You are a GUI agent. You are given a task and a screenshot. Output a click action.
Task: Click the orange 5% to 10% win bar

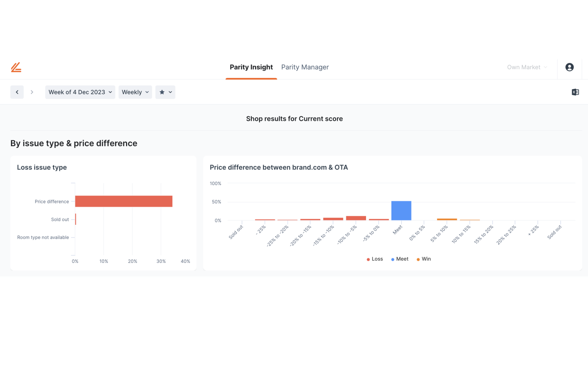coord(447,220)
